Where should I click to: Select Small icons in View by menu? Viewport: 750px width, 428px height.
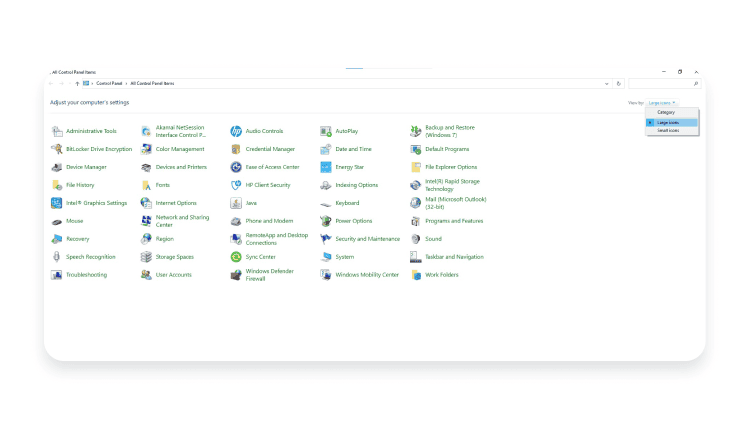point(672,131)
